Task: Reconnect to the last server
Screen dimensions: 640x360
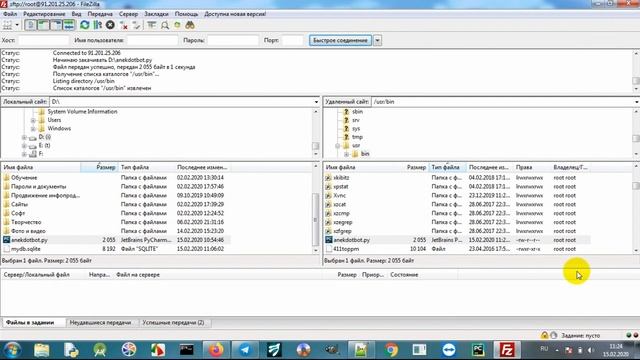Action: (136, 25)
